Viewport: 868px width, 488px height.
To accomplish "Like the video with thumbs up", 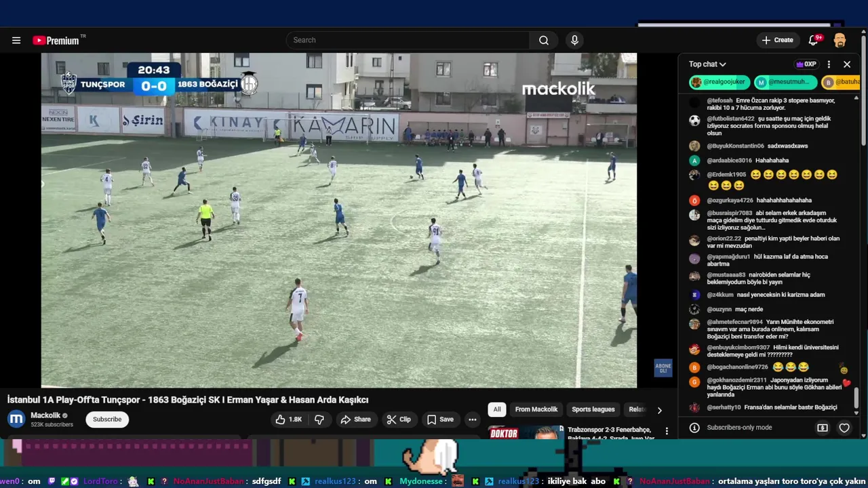I will pyautogui.click(x=288, y=420).
